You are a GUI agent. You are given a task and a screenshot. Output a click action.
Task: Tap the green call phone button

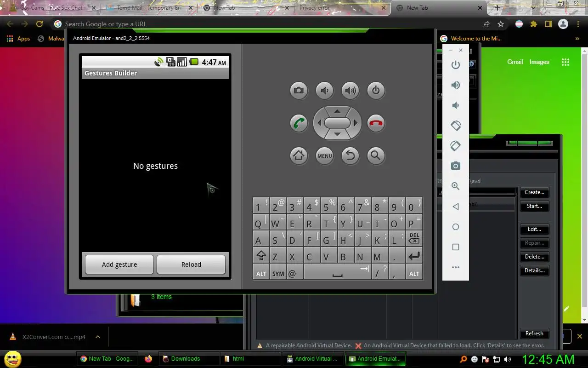299,123
